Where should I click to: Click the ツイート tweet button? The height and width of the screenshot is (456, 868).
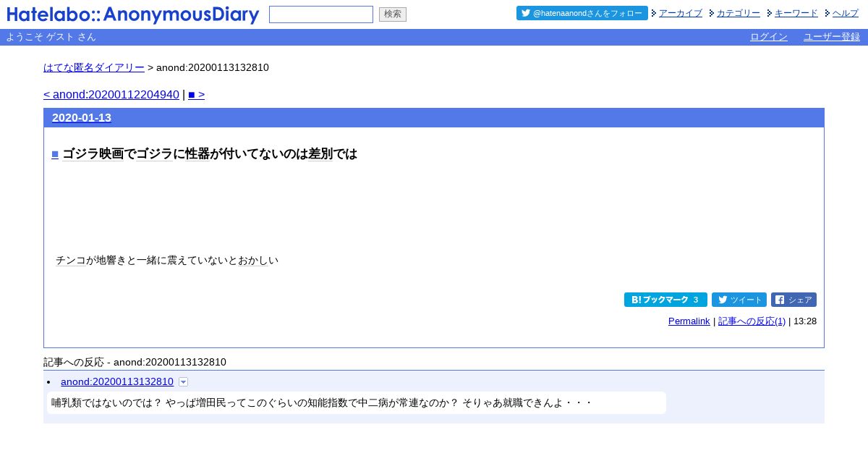coord(739,300)
